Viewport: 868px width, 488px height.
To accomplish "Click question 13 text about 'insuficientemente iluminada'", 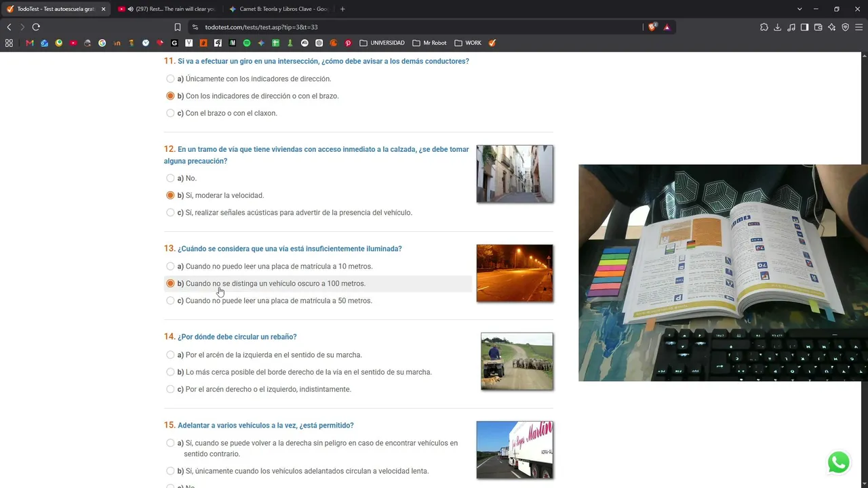I will 290,249.
